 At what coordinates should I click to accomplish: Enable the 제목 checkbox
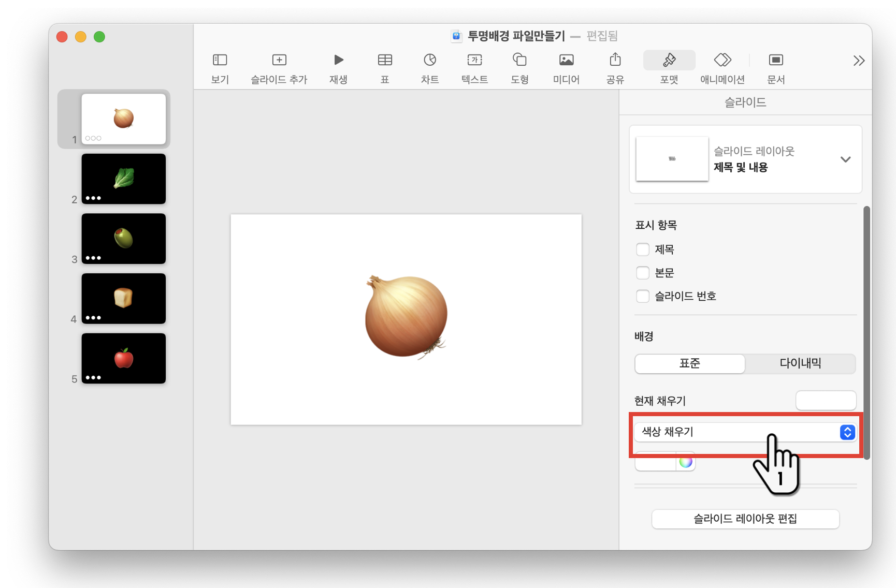click(642, 249)
